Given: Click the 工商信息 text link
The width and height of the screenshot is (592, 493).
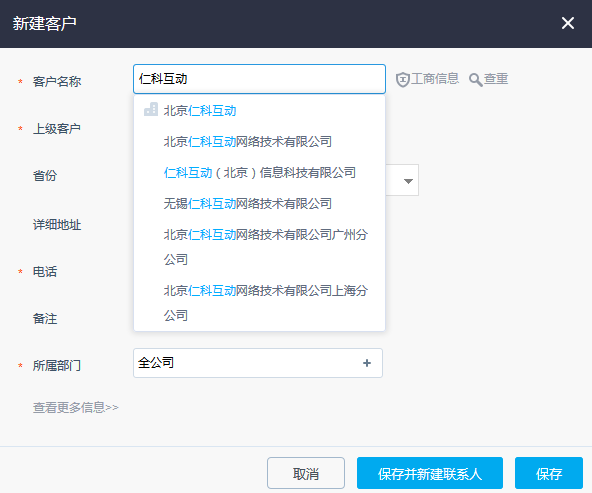Looking at the screenshot, I should (x=435, y=79).
